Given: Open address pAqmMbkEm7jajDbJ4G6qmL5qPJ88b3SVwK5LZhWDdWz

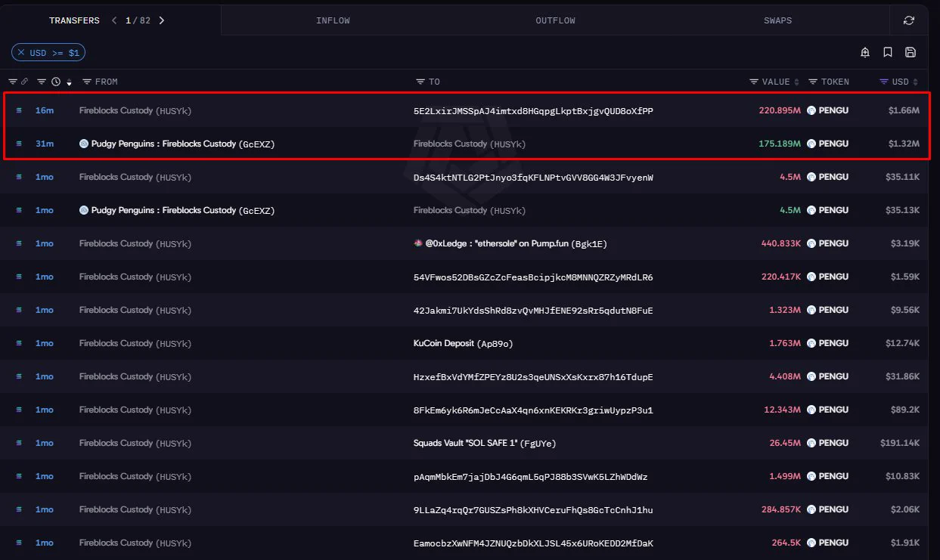Looking at the screenshot, I should [530, 476].
